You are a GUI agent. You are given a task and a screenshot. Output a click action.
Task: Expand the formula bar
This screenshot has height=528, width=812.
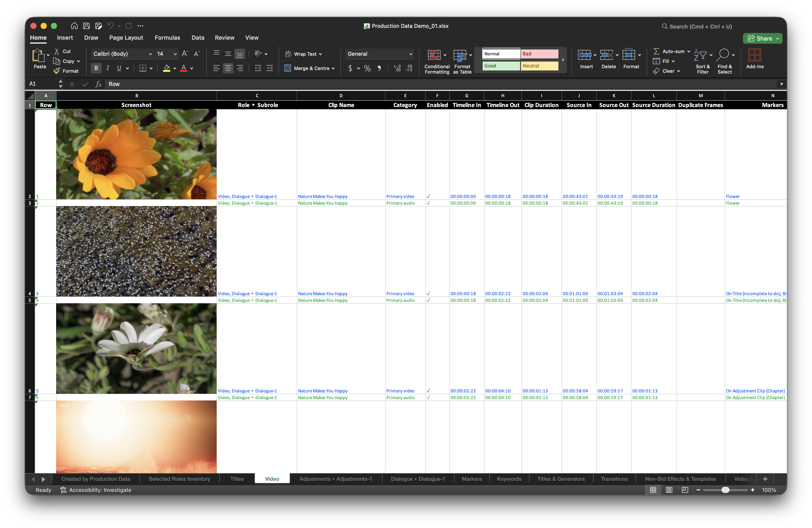pos(781,84)
